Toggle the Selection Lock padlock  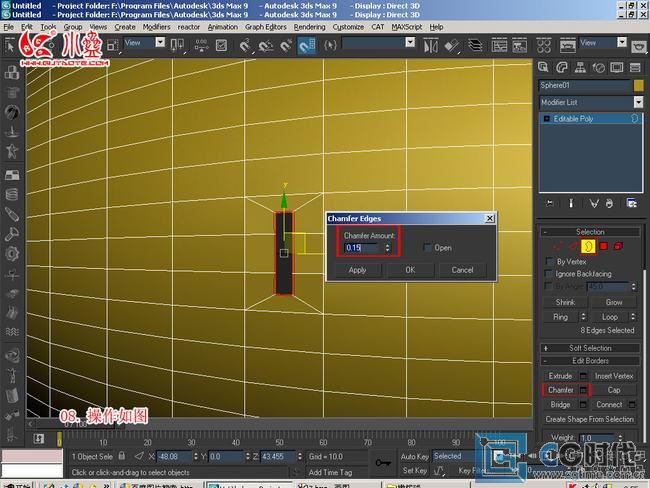tap(121, 456)
